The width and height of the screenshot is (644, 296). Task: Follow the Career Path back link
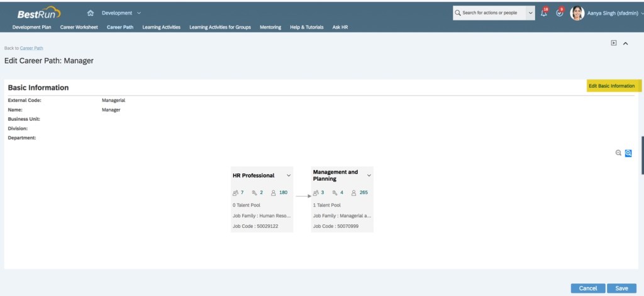31,48
